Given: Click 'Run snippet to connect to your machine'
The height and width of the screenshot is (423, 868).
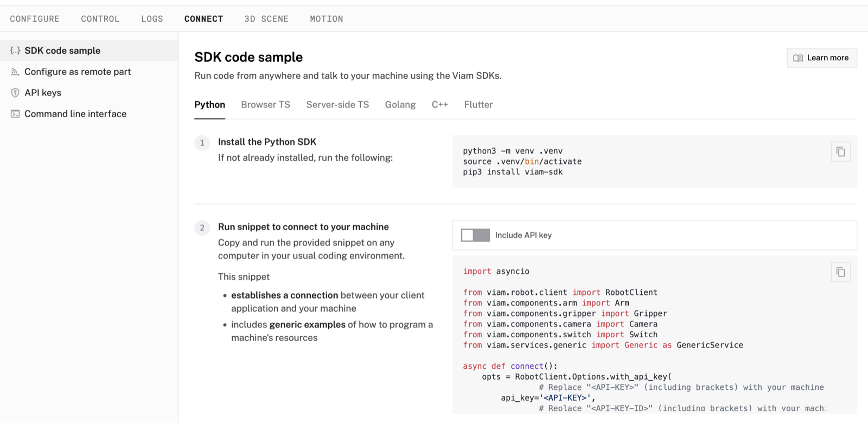Looking at the screenshot, I should (x=303, y=227).
